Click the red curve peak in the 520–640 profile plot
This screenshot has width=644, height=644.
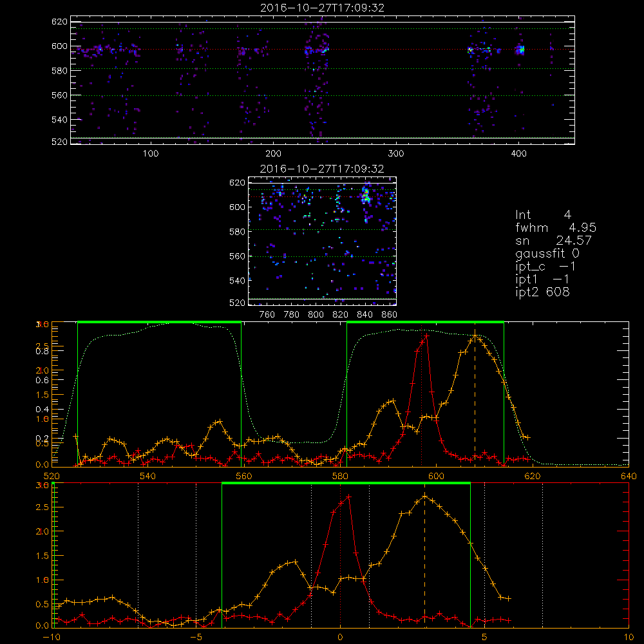pyautogui.click(x=427, y=336)
